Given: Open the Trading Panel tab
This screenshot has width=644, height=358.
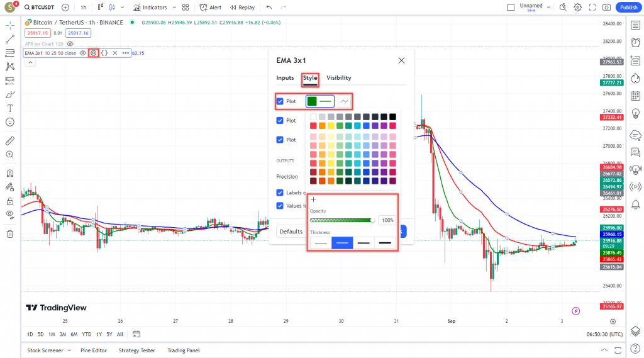Looking at the screenshot, I should 184,350.
